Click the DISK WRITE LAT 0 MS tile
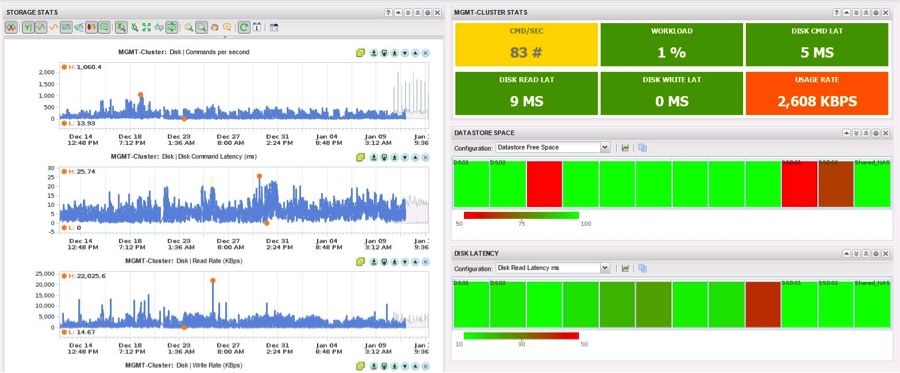 [672, 93]
